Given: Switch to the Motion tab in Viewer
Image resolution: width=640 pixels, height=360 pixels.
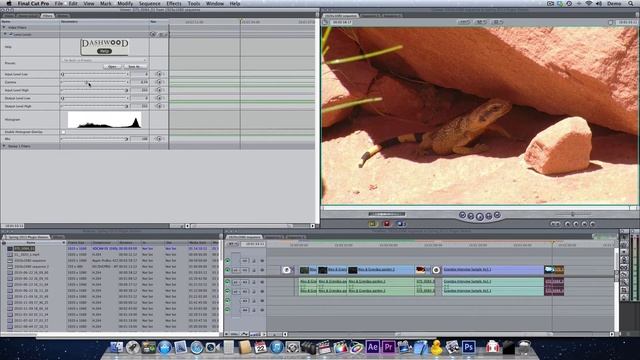Looking at the screenshot, I should pos(62,16).
